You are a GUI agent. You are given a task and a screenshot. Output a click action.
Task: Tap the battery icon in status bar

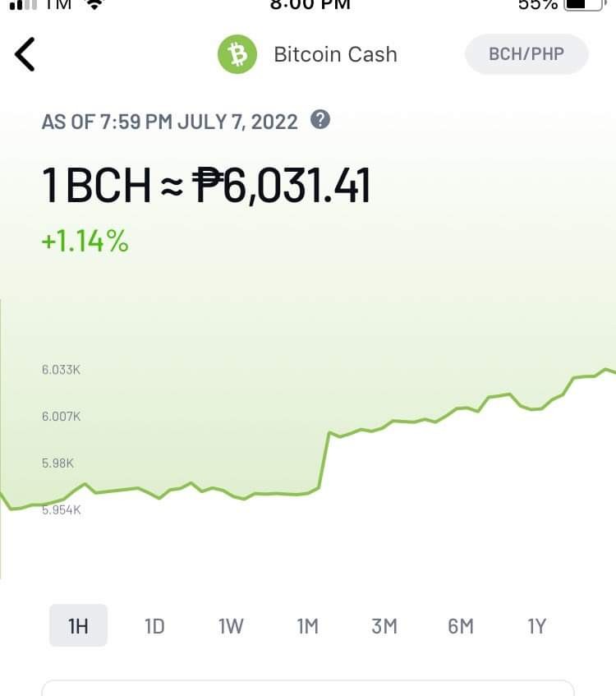[x=585, y=4]
